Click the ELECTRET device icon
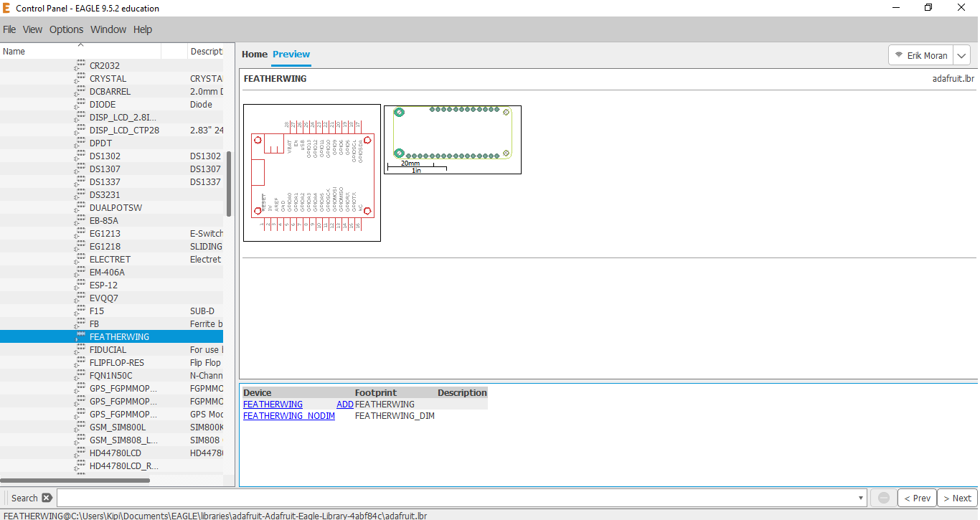Screen dimensions: 980x520 (x=80, y=259)
